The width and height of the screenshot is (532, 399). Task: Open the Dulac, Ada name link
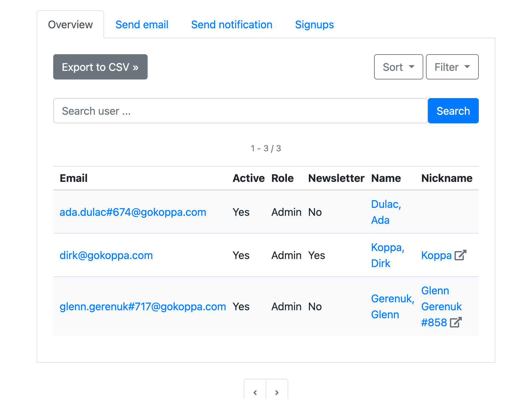point(386,212)
